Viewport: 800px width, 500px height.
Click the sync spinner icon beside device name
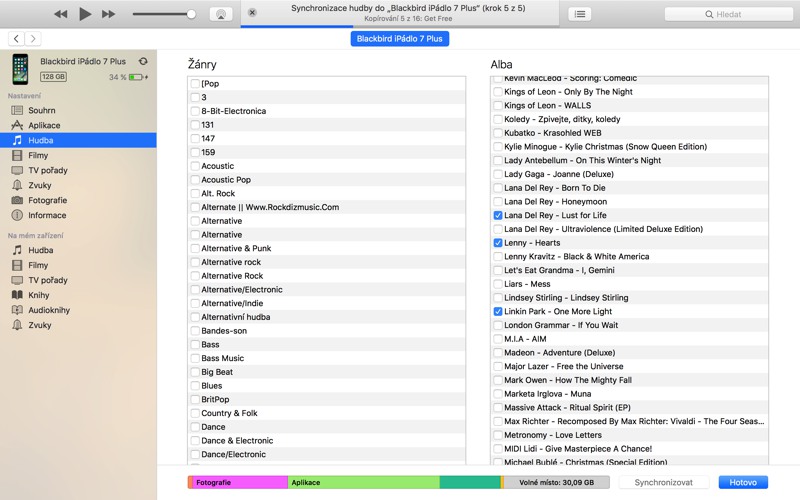(143, 61)
